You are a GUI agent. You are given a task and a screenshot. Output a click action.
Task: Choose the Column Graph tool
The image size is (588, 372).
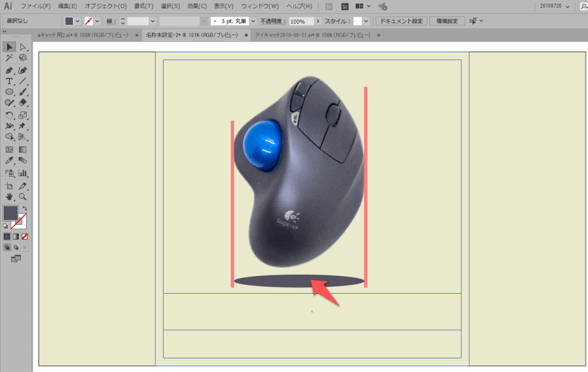pyautogui.click(x=23, y=173)
